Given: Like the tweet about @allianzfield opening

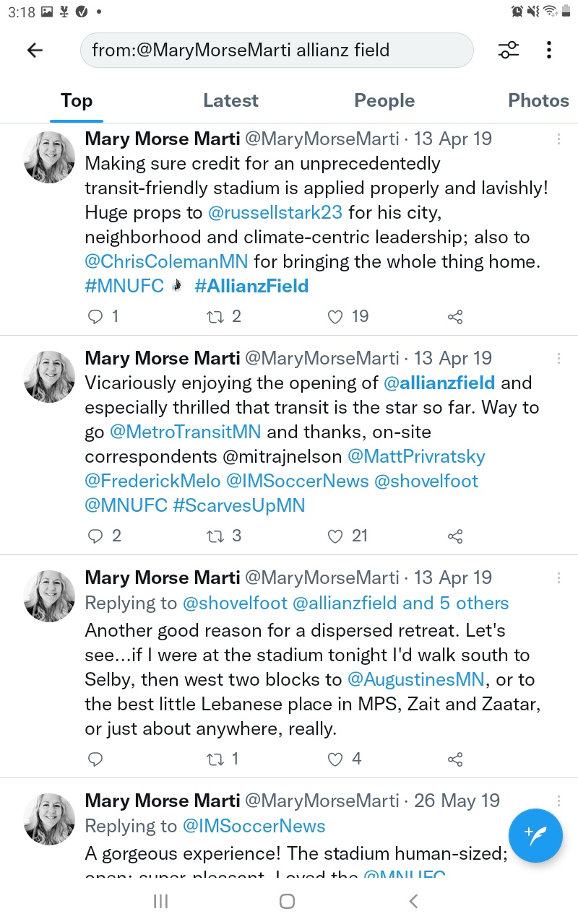Looking at the screenshot, I should coord(335,536).
